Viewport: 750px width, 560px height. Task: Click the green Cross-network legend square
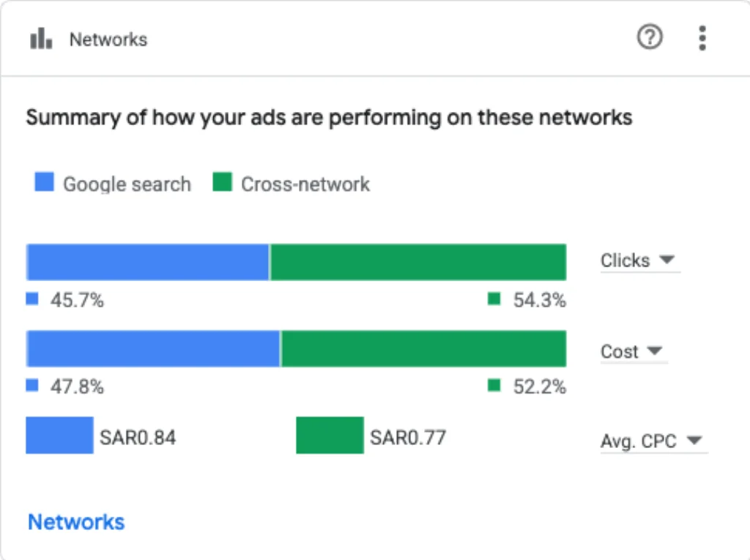point(223,182)
